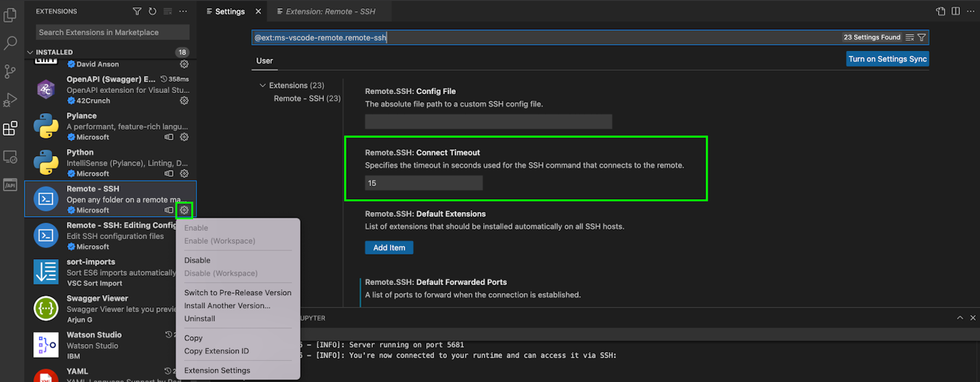Click Turn on Settings Sync button
The image size is (980, 382).
(887, 59)
